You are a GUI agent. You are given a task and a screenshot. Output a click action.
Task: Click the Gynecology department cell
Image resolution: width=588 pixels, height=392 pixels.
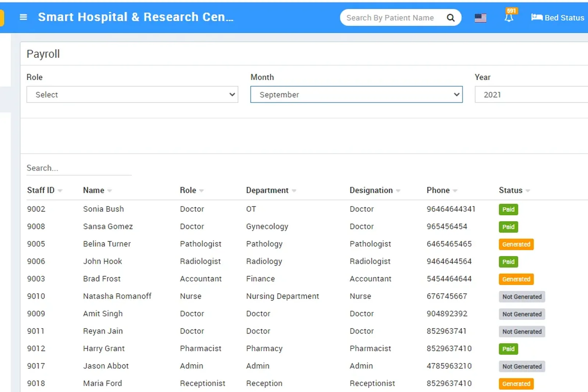267,227
